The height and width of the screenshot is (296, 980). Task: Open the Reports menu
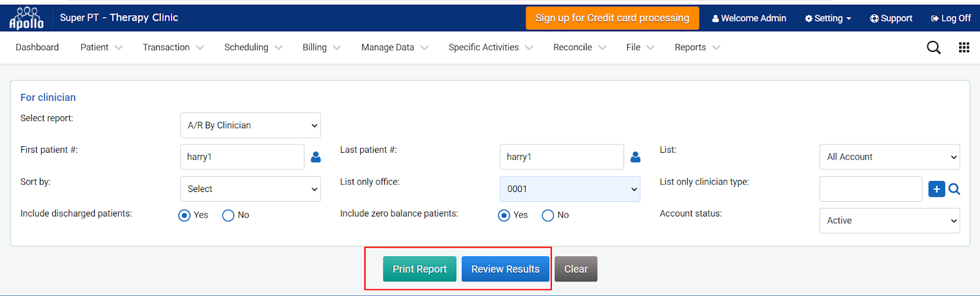click(697, 48)
